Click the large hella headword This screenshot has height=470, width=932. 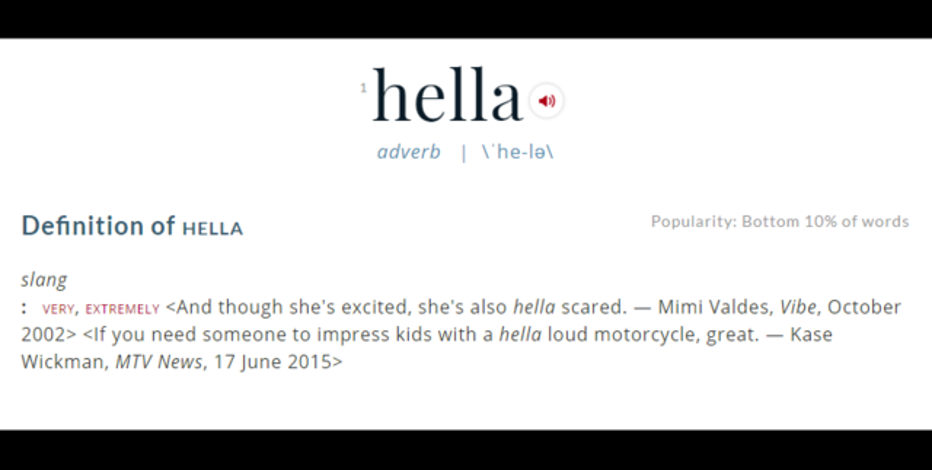(x=448, y=95)
